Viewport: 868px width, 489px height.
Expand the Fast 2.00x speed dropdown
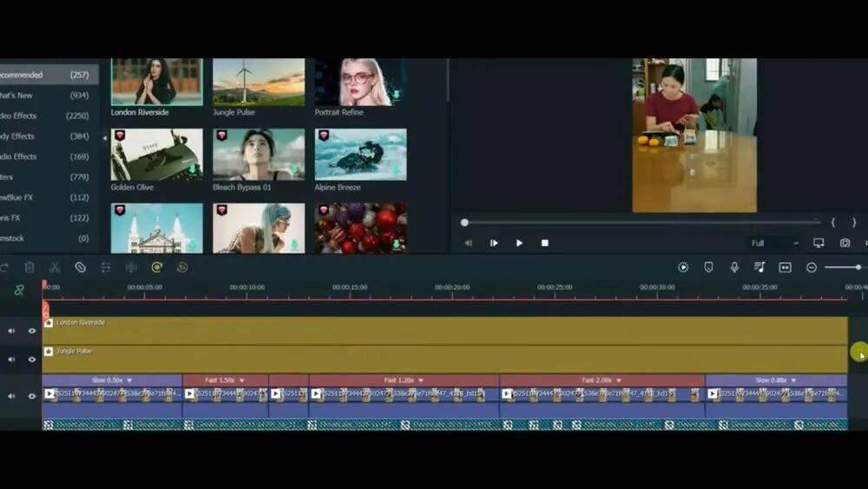point(618,380)
